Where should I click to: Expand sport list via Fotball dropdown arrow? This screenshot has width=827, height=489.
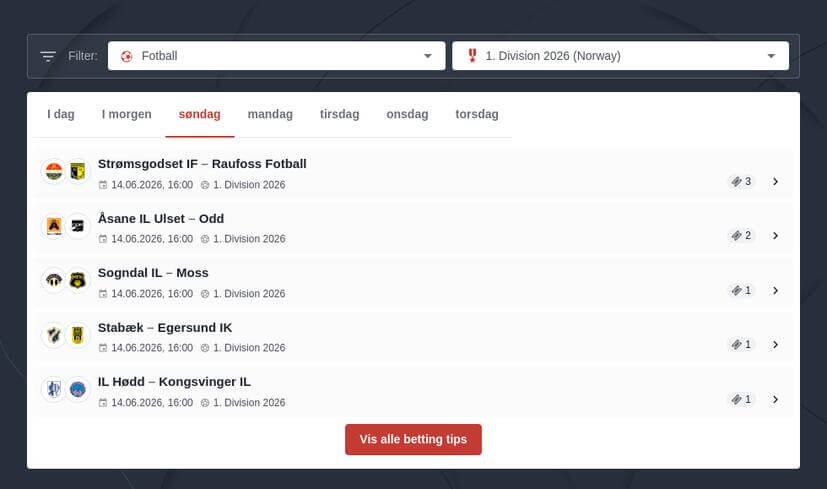coord(428,56)
